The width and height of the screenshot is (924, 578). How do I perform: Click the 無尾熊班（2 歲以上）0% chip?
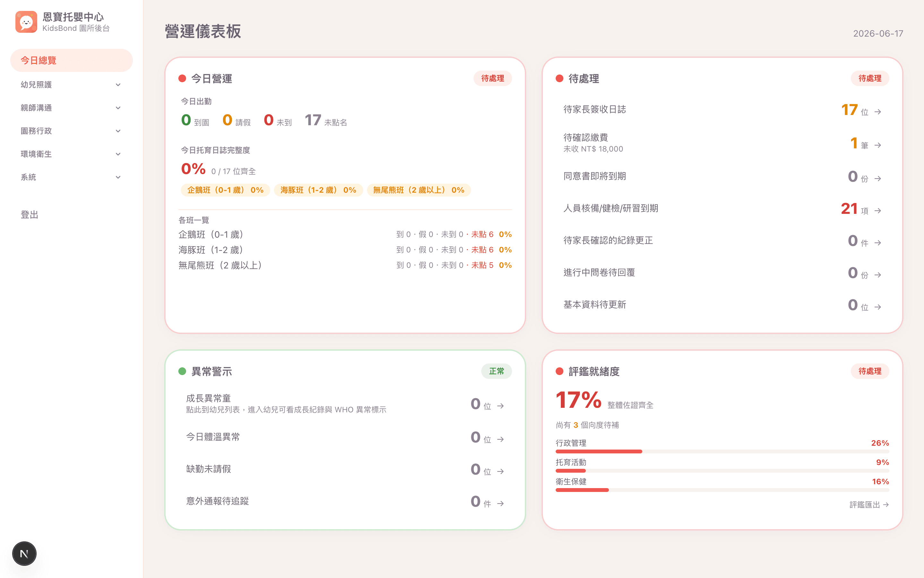coord(418,190)
